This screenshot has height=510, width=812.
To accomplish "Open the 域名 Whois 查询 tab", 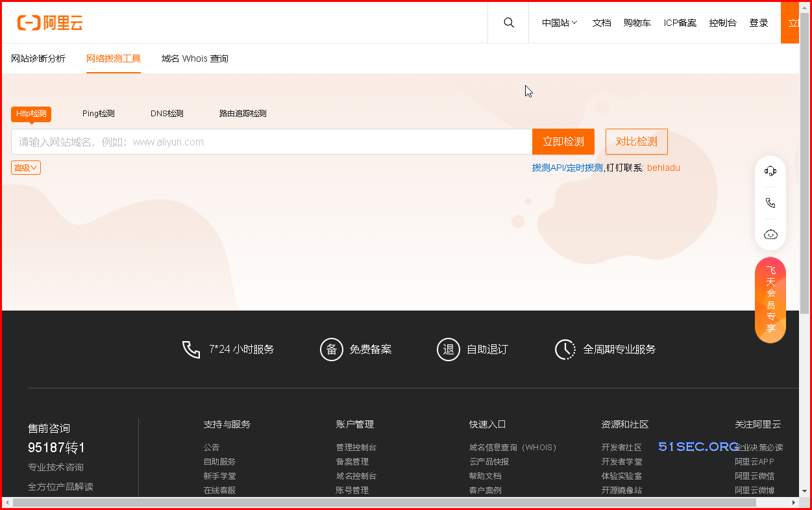I will [195, 58].
